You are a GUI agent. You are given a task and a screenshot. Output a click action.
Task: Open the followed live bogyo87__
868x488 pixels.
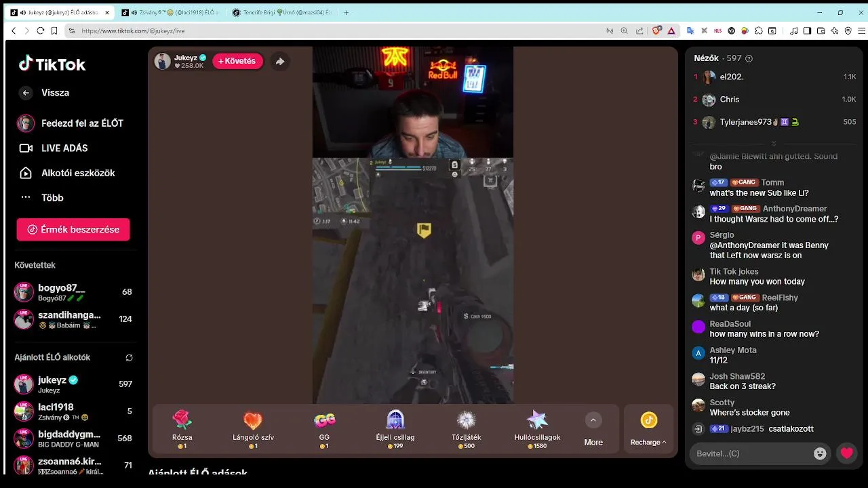[x=73, y=292]
